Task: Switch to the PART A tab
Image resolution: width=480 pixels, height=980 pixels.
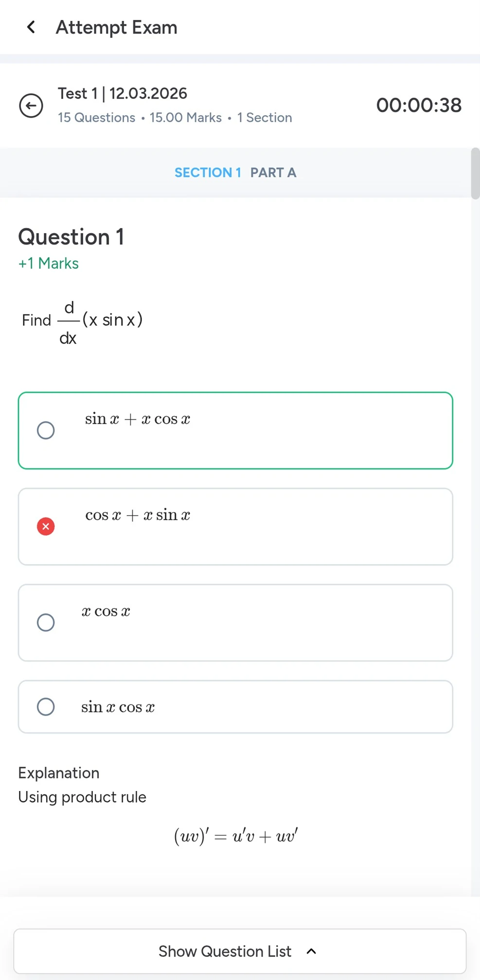Action: (273, 172)
